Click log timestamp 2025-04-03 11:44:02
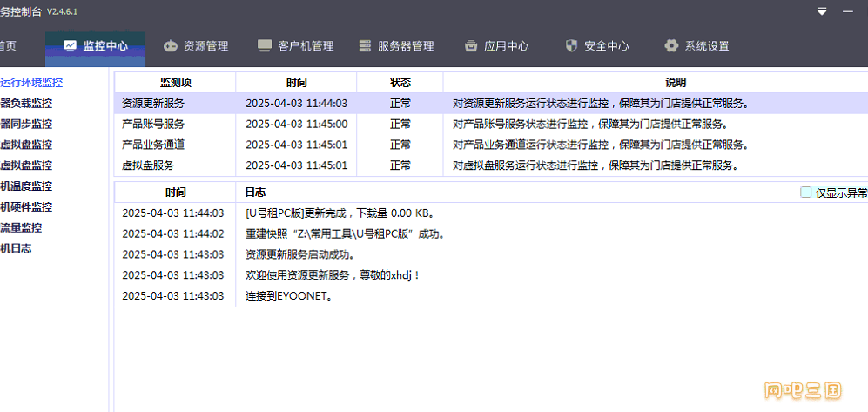868x412 pixels. pos(173,233)
